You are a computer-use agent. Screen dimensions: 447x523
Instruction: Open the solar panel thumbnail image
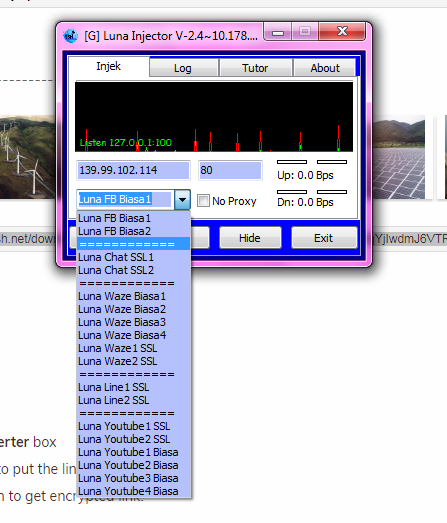(x=399, y=157)
